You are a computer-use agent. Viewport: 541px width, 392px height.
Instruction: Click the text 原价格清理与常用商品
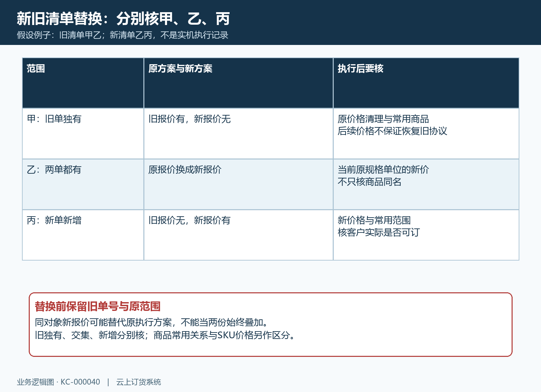point(383,119)
